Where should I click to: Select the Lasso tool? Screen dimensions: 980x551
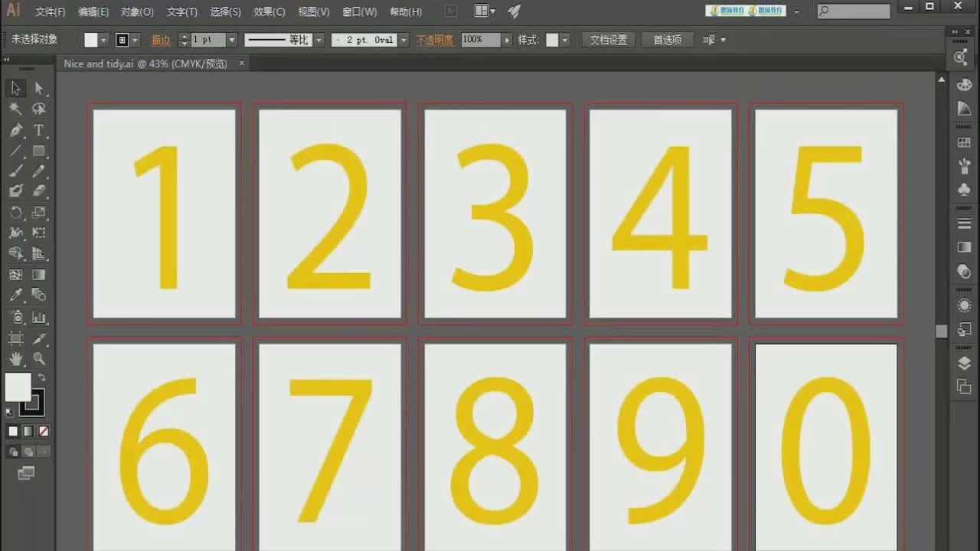tap(39, 109)
